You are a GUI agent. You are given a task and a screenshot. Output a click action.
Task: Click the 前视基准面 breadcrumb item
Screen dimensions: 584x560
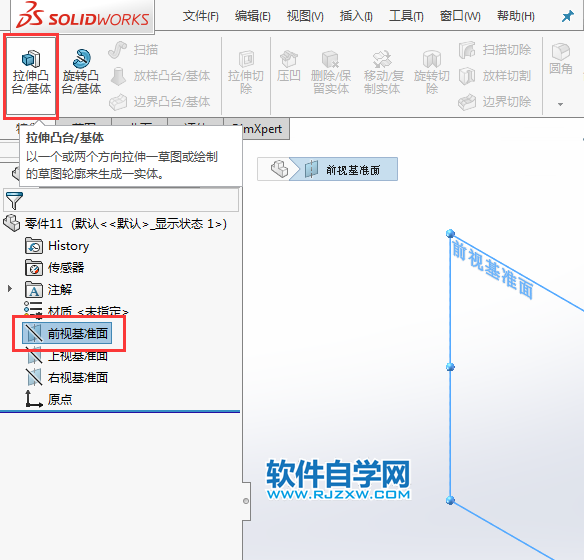coord(344,169)
